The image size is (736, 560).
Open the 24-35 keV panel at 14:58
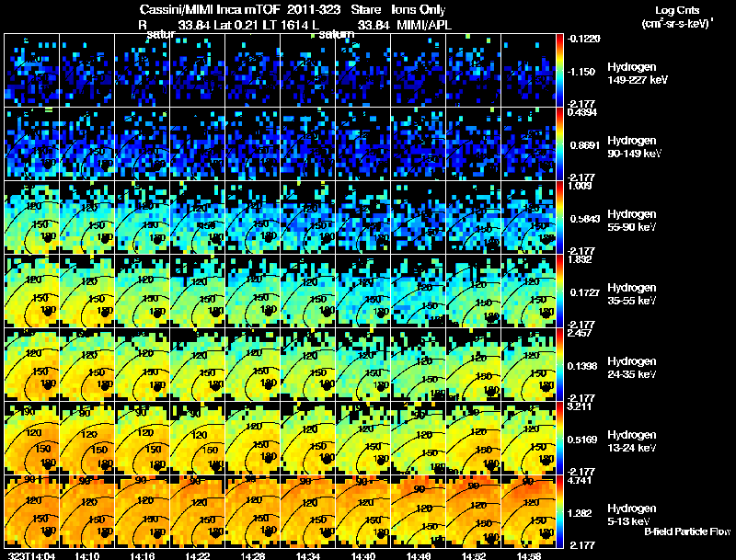[x=528, y=364]
